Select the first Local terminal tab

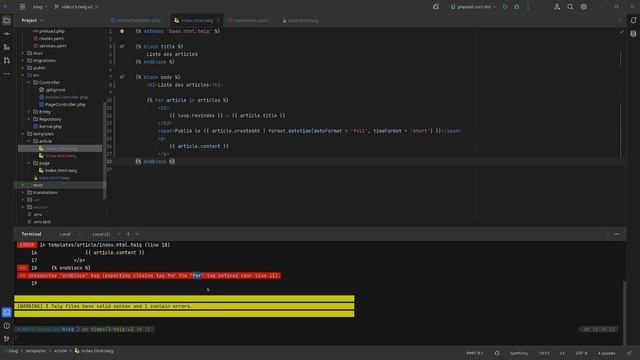coord(65,234)
